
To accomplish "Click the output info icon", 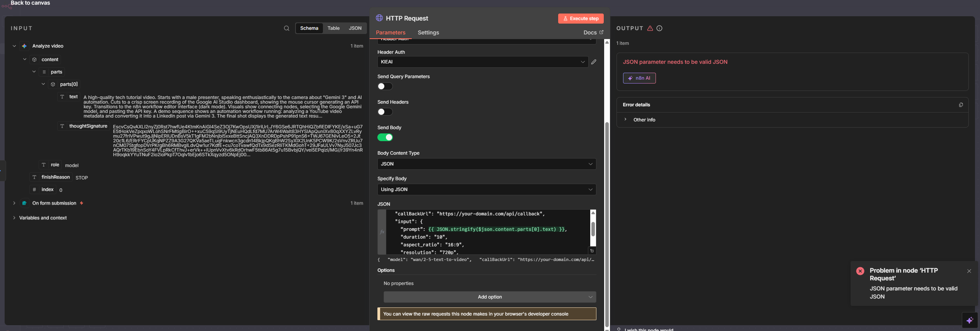I will coord(659,28).
